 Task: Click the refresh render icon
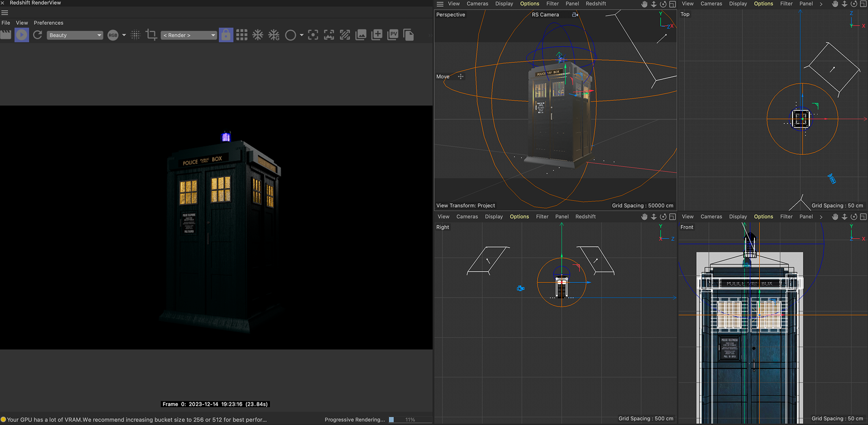click(38, 35)
